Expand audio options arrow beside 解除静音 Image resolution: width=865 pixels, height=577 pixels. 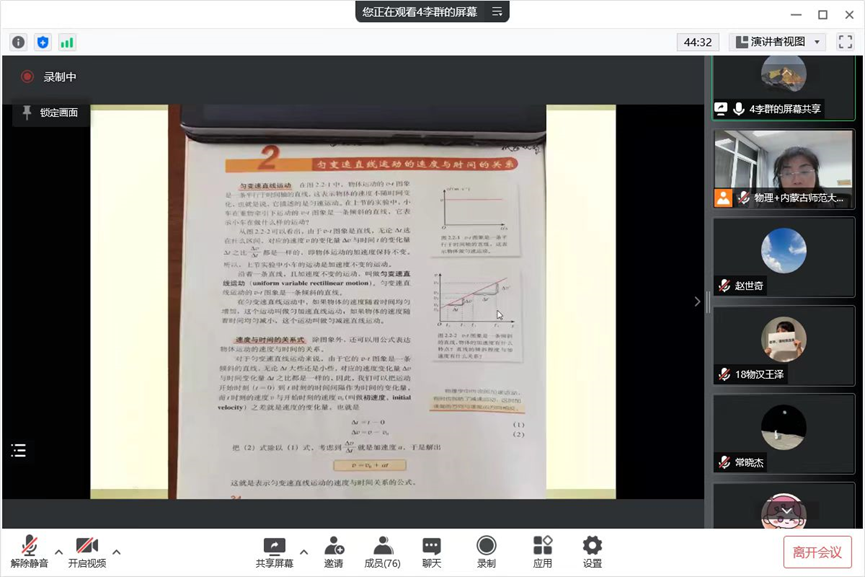point(58,551)
